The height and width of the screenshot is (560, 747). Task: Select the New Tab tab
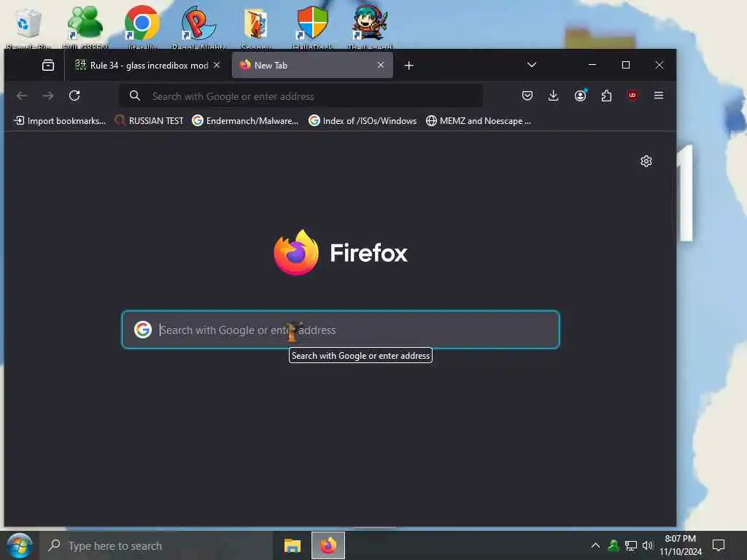[312, 65]
